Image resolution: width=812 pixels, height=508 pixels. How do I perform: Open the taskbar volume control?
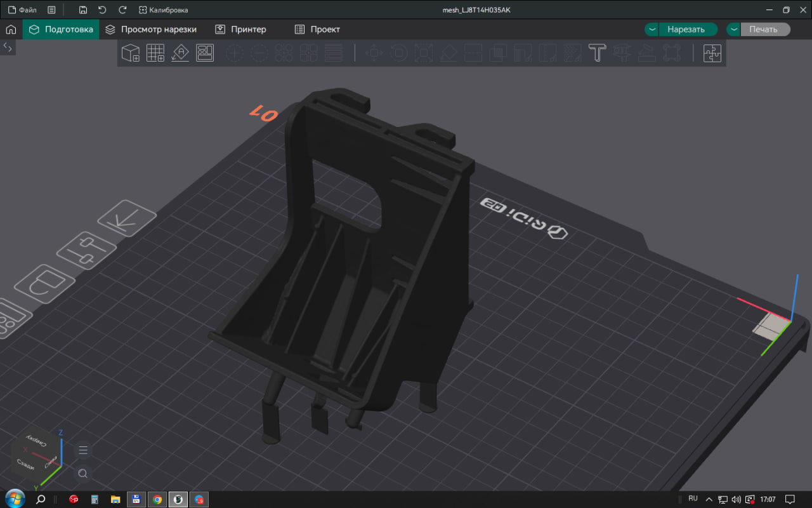pyautogui.click(x=737, y=499)
